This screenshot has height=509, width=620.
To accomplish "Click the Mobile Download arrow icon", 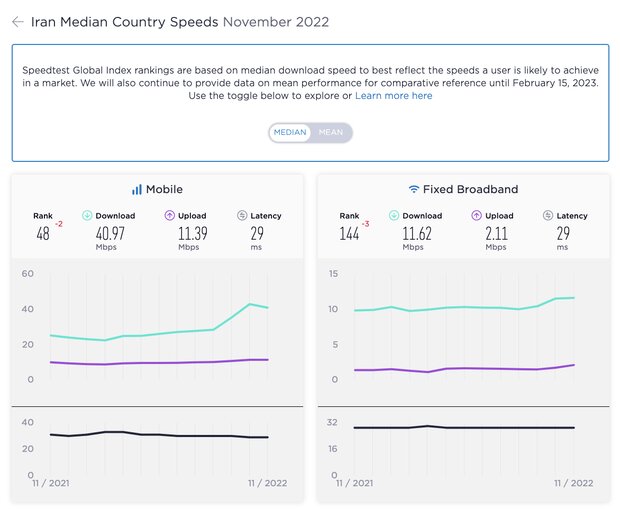I will tap(88, 215).
